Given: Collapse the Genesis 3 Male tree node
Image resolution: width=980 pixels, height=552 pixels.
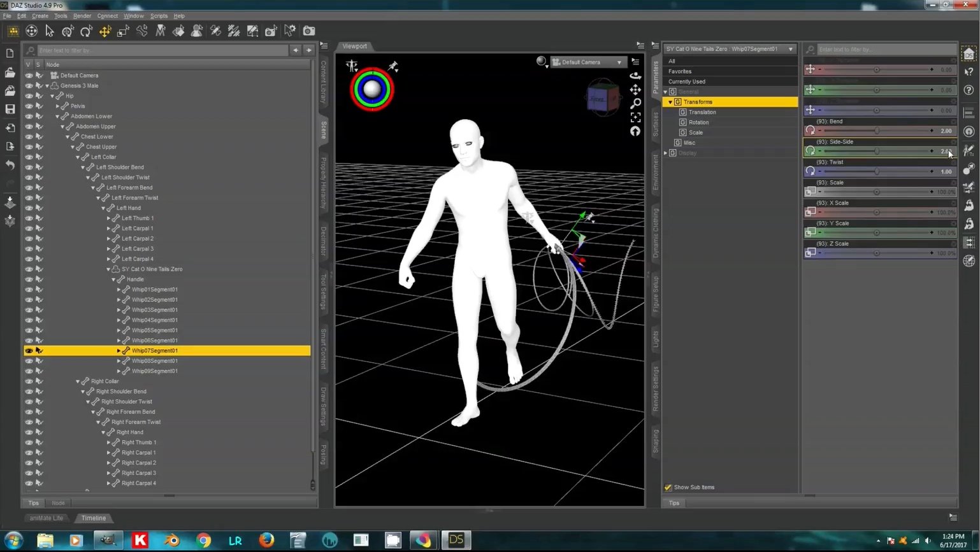Looking at the screenshot, I should pos(47,85).
